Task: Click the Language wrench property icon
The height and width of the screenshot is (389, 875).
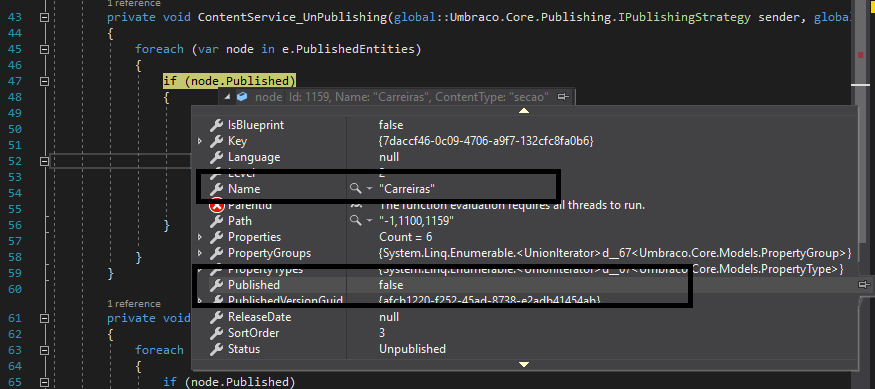Action: click(x=217, y=157)
